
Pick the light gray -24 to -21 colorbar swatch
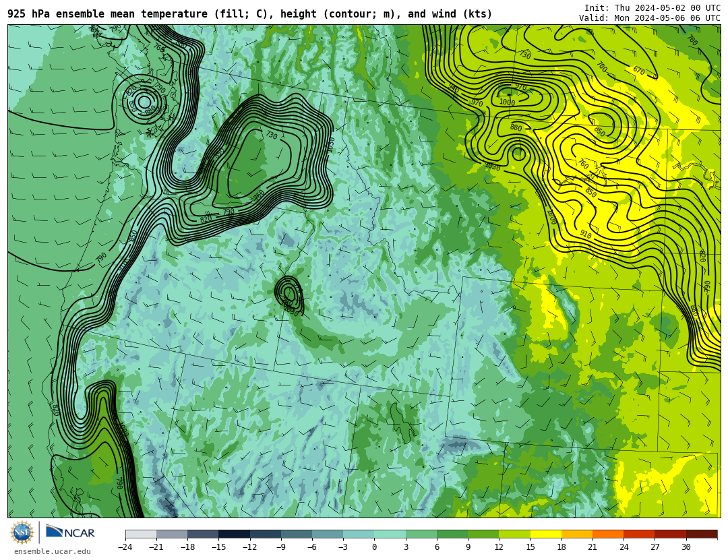pyautogui.click(x=141, y=534)
